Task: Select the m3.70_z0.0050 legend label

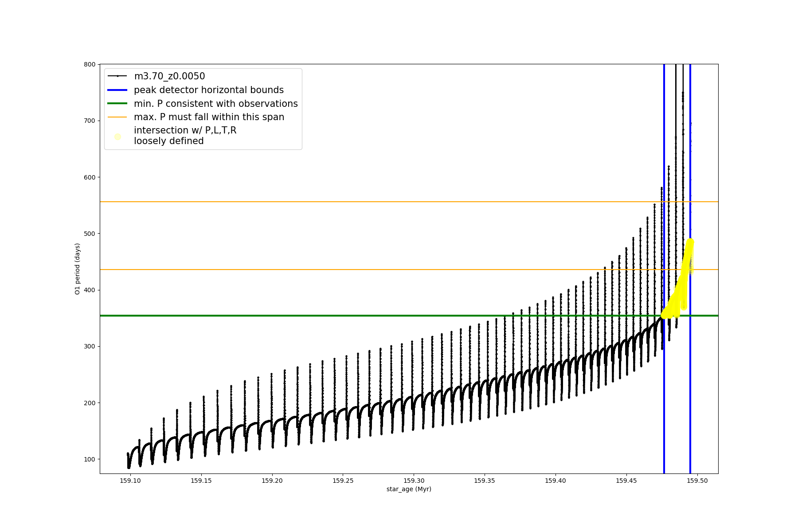Action: (x=169, y=76)
